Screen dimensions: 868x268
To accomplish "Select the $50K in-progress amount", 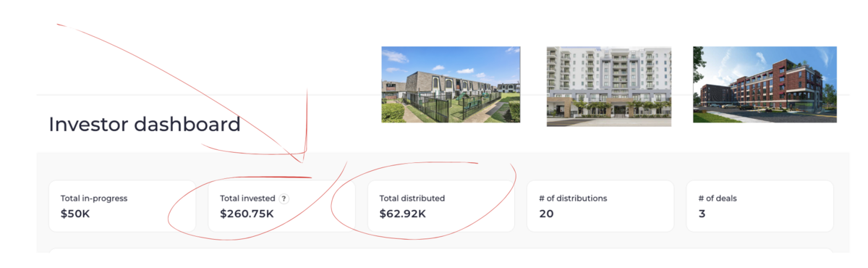I will click(x=75, y=214).
